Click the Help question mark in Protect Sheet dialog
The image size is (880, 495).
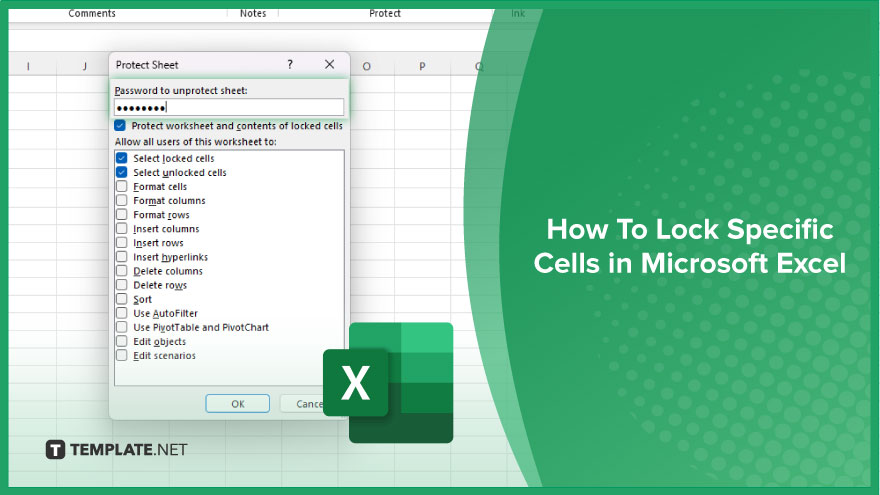click(290, 65)
